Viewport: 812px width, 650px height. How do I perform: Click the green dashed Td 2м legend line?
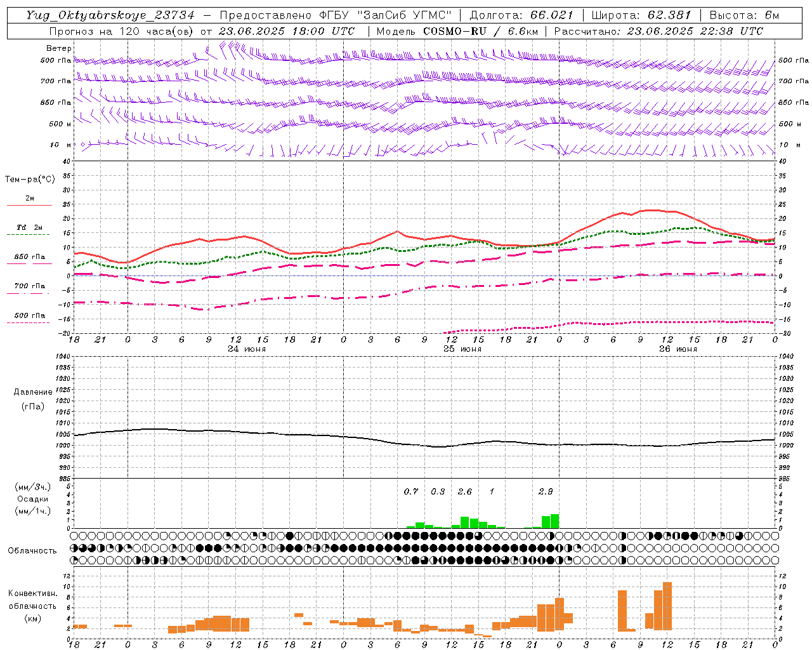[29, 234]
